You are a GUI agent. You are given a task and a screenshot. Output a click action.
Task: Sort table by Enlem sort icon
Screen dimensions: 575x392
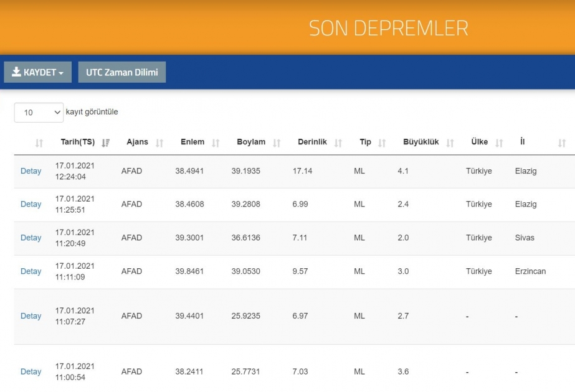click(216, 143)
